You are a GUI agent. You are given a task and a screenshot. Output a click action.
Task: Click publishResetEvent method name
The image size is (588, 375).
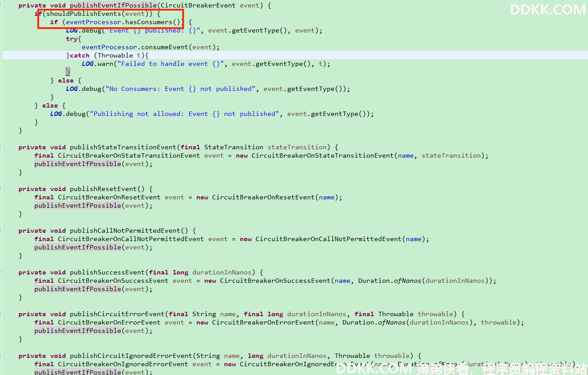[103, 189]
